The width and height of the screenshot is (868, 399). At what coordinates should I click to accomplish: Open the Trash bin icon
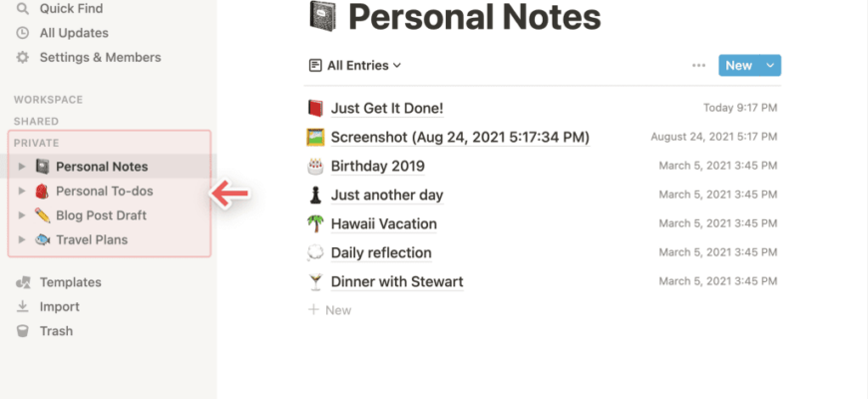point(22,331)
